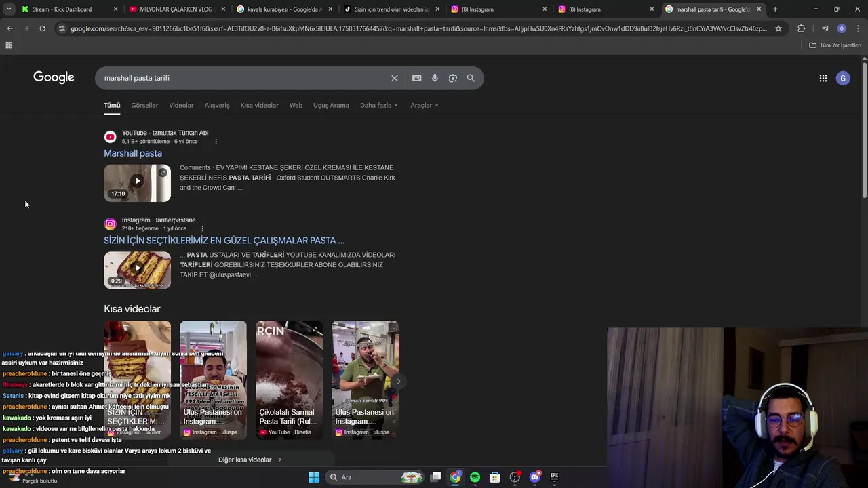
Task: Open the Windows Start menu
Action: click(x=314, y=477)
